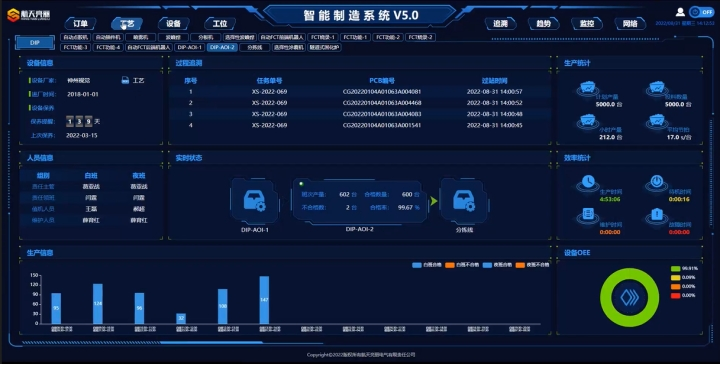This screenshot has height=365, width=720.
Task: Click the 平均节拍 statistics icon
Action: coord(657,121)
